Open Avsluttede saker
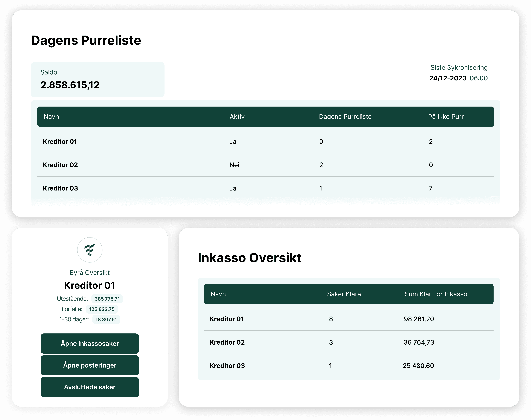The image size is (531, 420). 90,387
